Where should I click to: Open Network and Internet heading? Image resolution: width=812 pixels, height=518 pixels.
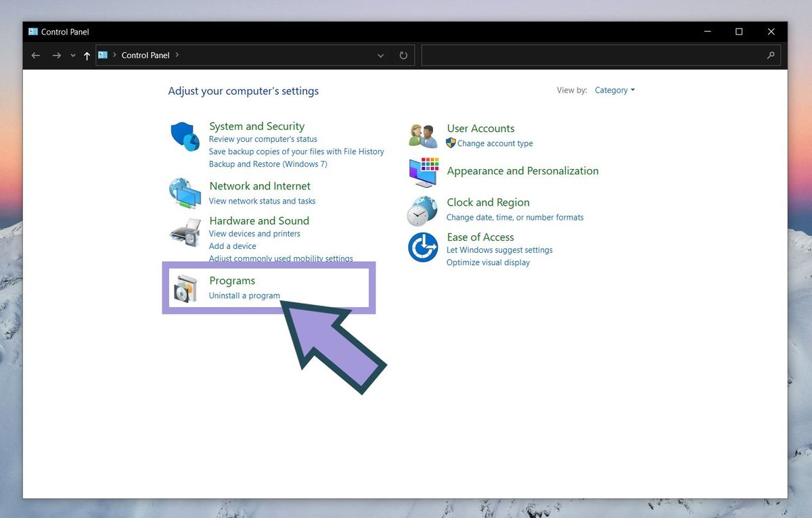point(260,186)
